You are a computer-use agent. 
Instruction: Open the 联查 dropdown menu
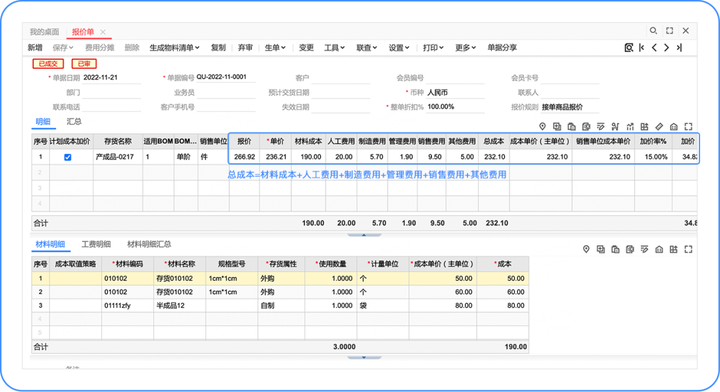pos(367,48)
